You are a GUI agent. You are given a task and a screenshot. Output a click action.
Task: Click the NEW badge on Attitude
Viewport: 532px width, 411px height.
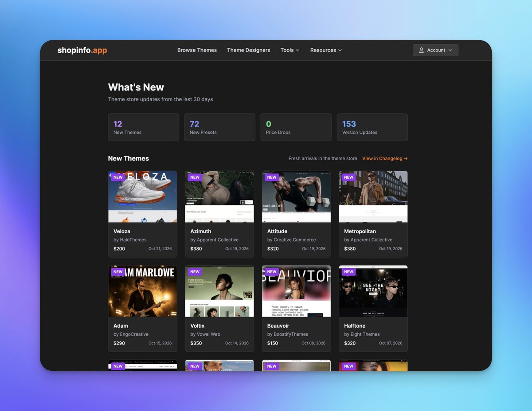[x=272, y=177]
